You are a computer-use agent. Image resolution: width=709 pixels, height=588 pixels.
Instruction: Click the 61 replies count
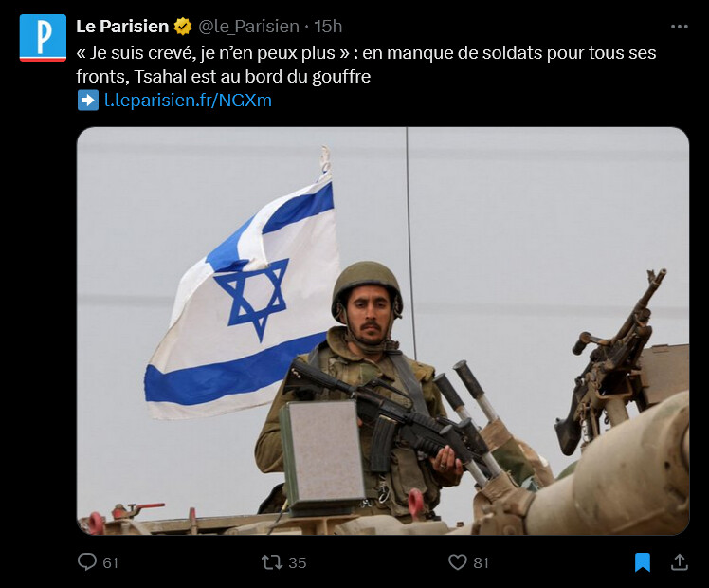point(110,562)
